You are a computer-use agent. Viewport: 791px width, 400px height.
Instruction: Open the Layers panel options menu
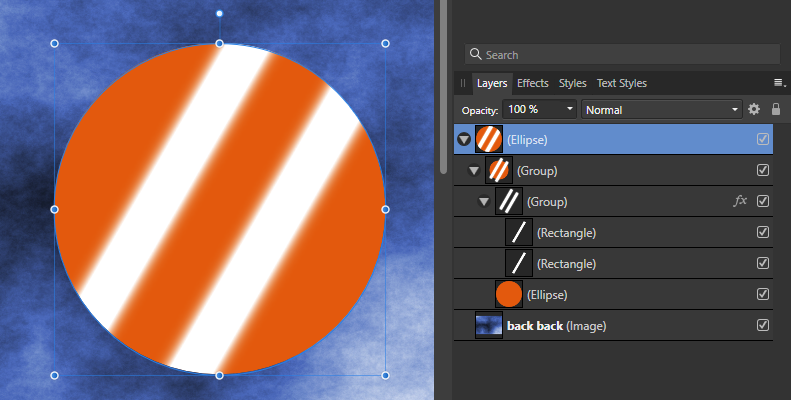coord(779,83)
